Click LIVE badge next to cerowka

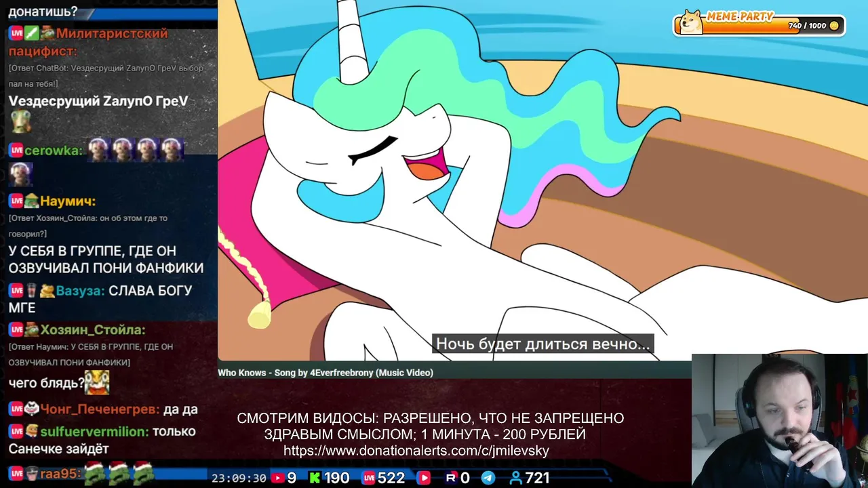click(16, 150)
